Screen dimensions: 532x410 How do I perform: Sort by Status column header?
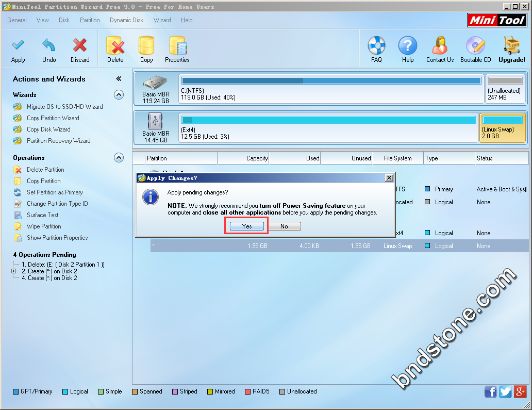point(502,158)
